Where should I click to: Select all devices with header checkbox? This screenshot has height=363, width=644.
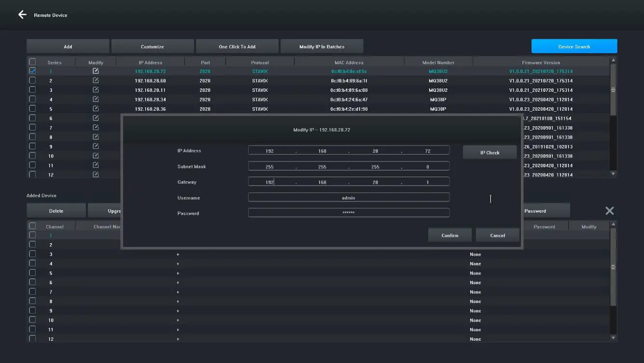[x=32, y=62]
